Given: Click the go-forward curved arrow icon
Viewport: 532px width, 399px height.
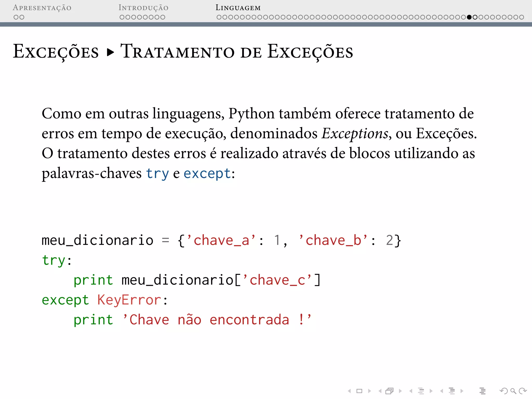Looking at the screenshot, I should (x=523, y=391).
